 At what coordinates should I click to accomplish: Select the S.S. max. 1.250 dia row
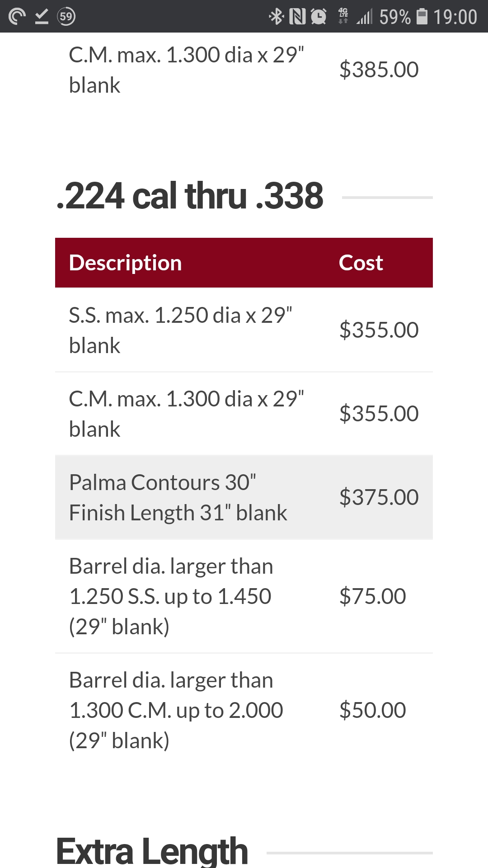(x=244, y=330)
